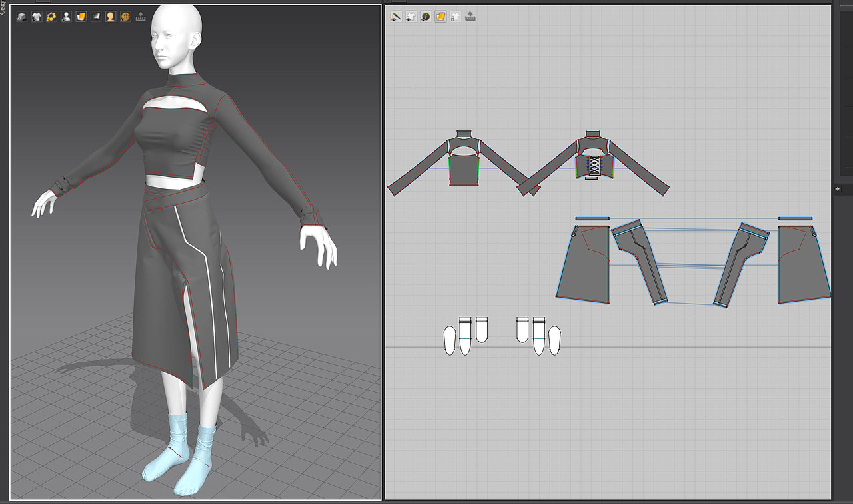Screen dimensions: 853x504
Task: Select leftmost sock sole pattern
Action: 450,340
